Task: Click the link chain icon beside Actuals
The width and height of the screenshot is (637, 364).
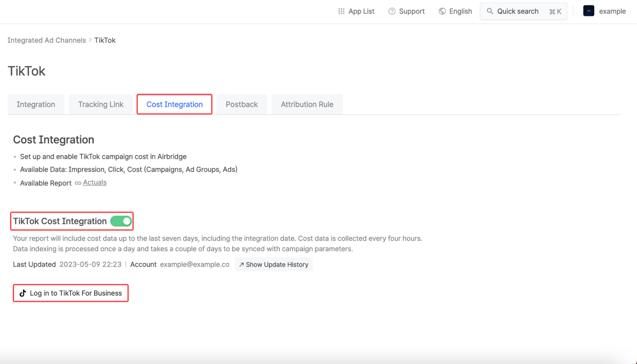Action: pyautogui.click(x=78, y=183)
